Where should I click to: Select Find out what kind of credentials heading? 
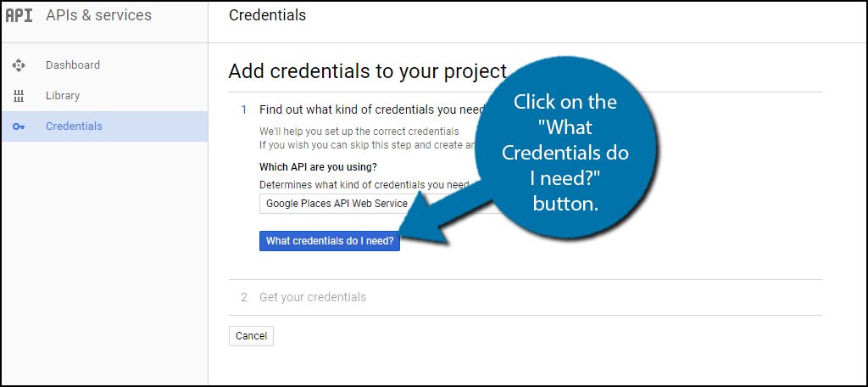372,109
